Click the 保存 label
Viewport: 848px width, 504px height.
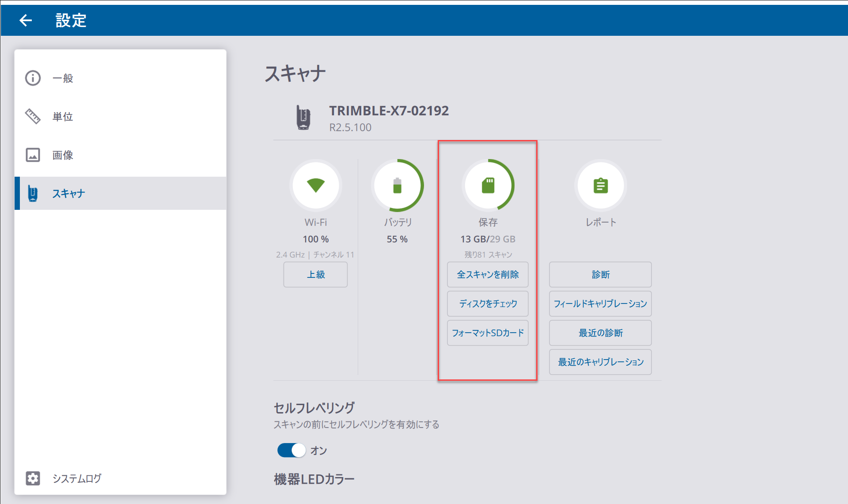tap(488, 222)
